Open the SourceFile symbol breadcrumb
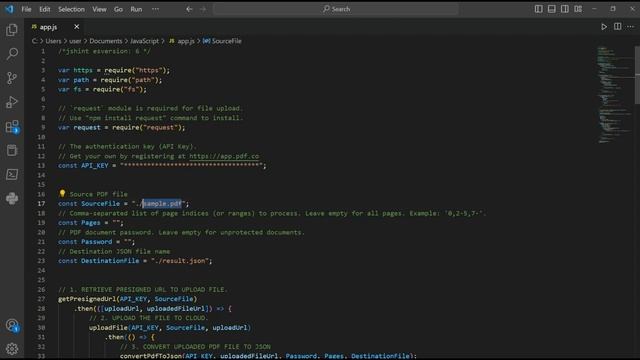 click(222, 41)
